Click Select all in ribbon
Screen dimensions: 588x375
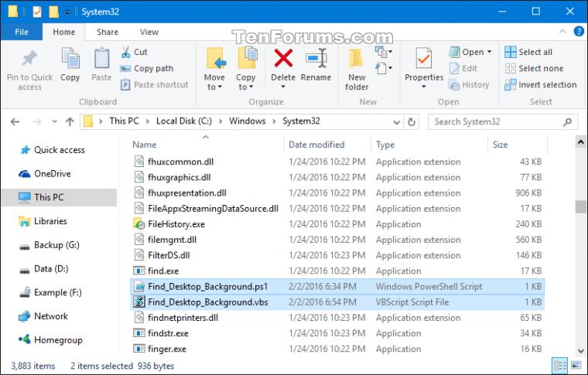coord(528,52)
